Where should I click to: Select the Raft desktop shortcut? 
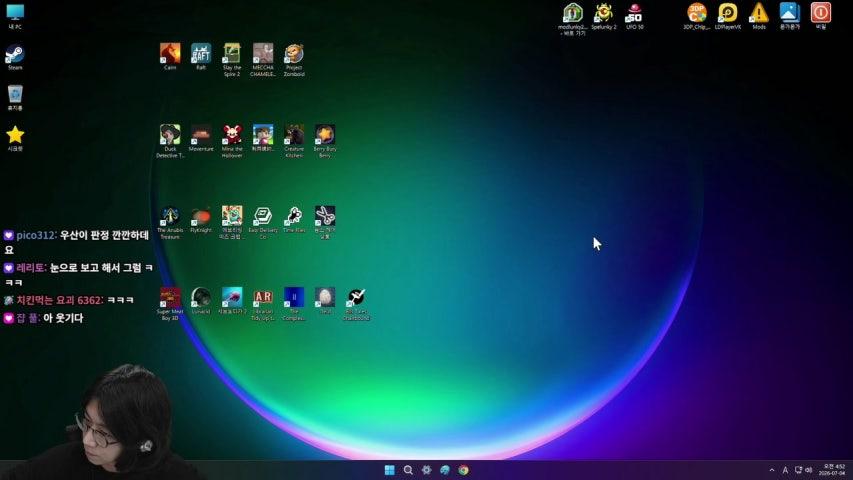[201, 57]
